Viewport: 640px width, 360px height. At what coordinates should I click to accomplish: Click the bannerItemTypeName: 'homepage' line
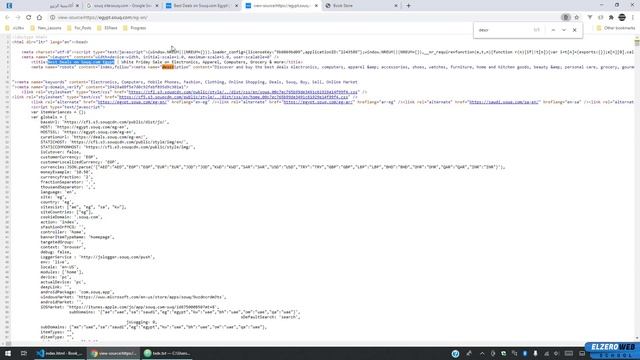coord(78,237)
